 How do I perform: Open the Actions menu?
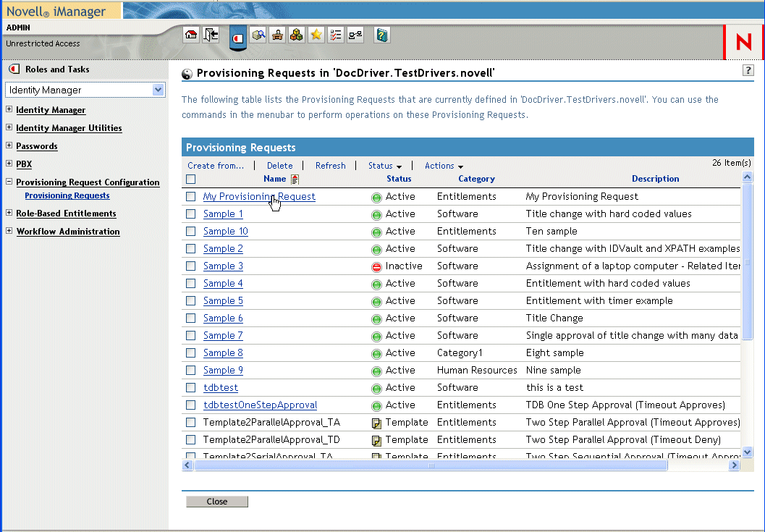[x=444, y=166]
